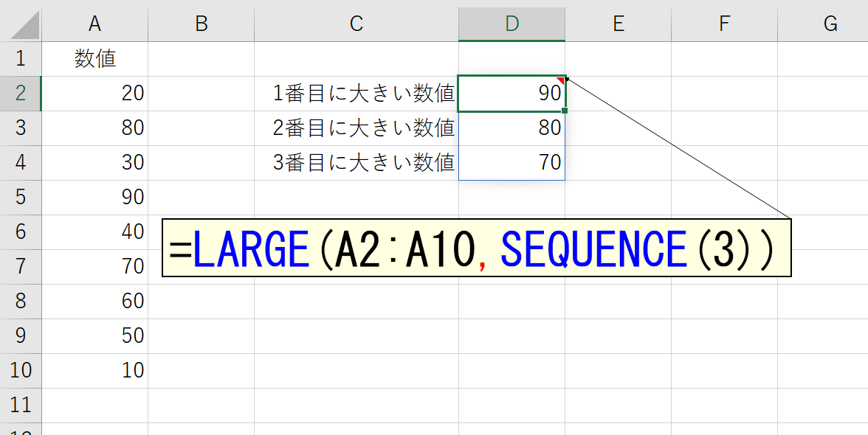Click cell D3 showing 80
This screenshot has width=868, height=435.
pos(512,128)
